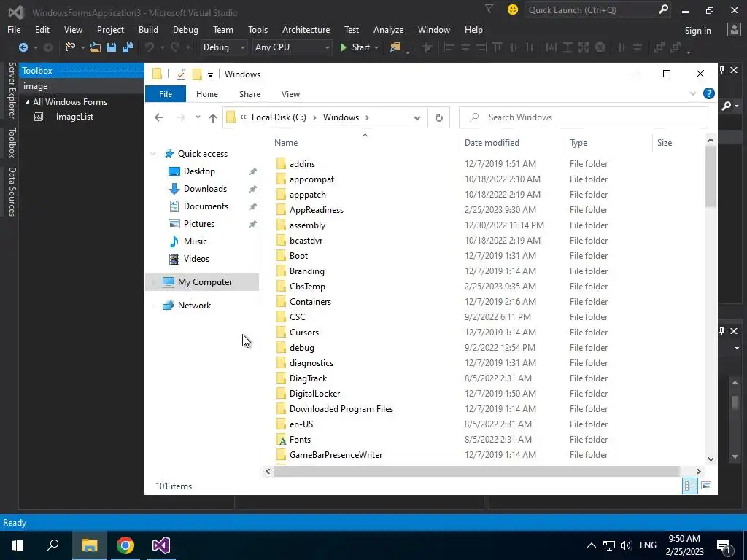The width and height of the screenshot is (747, 560).
Task: Click the volume speaker tray icon
Action: coord(626,545)
